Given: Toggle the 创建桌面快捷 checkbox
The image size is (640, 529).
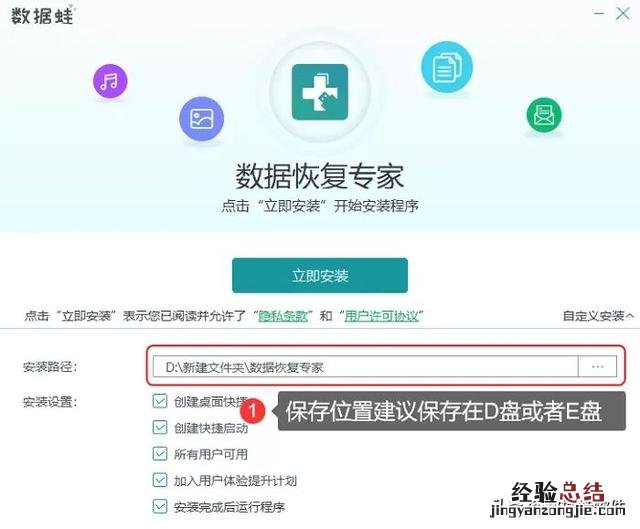Looking at the screenshot, I should tap(160, 401).
